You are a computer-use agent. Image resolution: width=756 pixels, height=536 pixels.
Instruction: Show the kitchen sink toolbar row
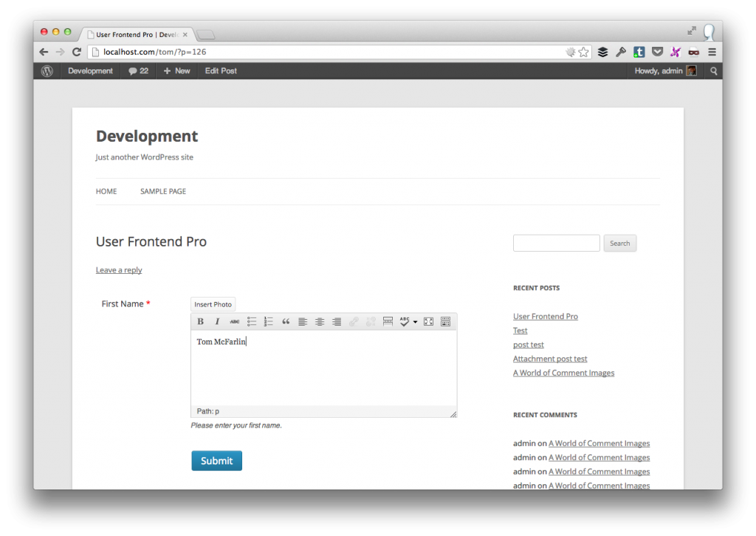tap(445, 321)
